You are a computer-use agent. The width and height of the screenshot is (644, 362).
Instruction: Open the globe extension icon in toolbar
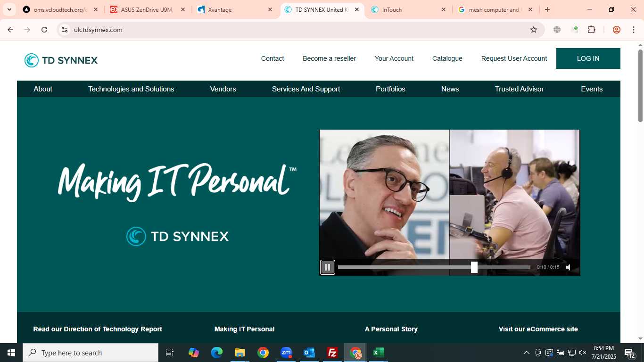pos(557,30)
